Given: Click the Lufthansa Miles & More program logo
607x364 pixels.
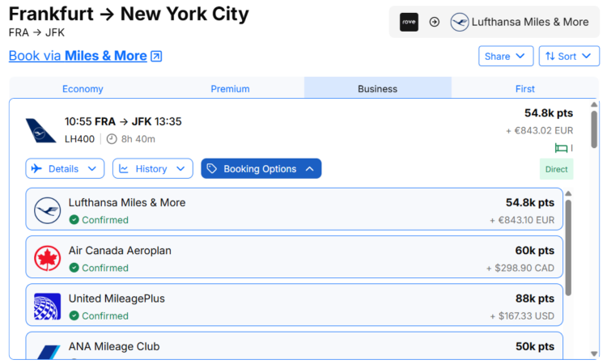Looking at the screenshot, I should pos(47,210).
